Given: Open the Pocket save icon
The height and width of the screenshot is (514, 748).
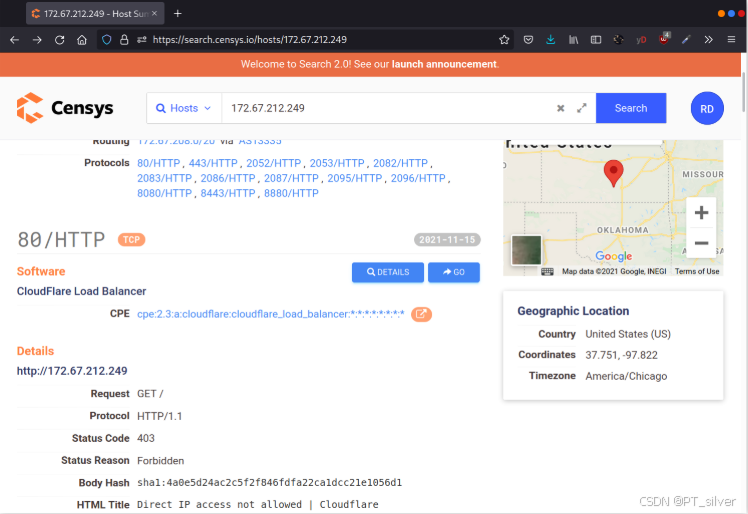Looking at the screenshot, I should [x=528, y=40].
